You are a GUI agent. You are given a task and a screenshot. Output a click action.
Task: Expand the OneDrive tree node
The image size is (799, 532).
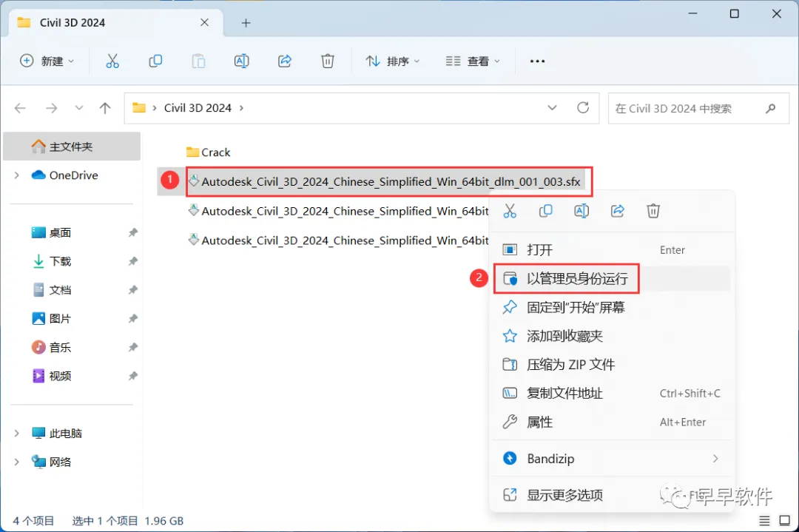17,175
